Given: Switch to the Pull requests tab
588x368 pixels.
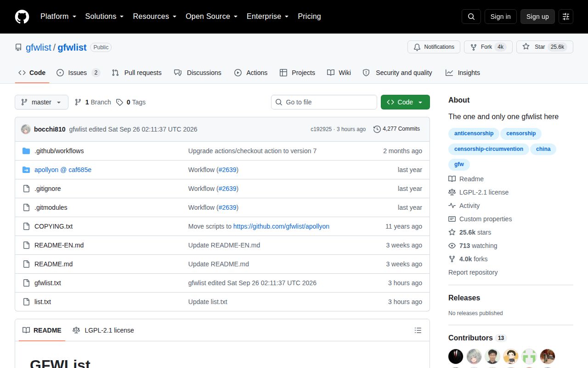Looking at the screenshot, I should click(x=136, y=73).
